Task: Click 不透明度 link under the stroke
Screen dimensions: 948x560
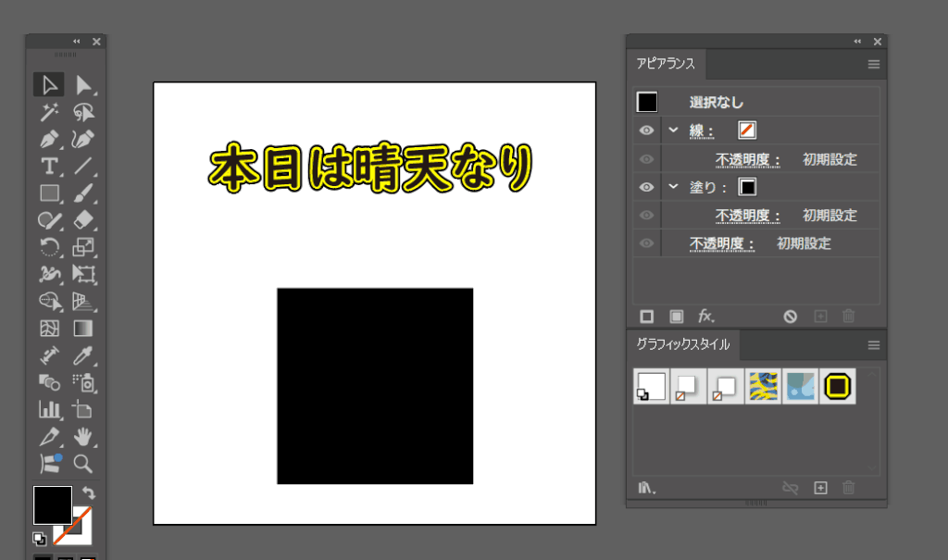Action: pyautogui.click(x=747, y=160)
